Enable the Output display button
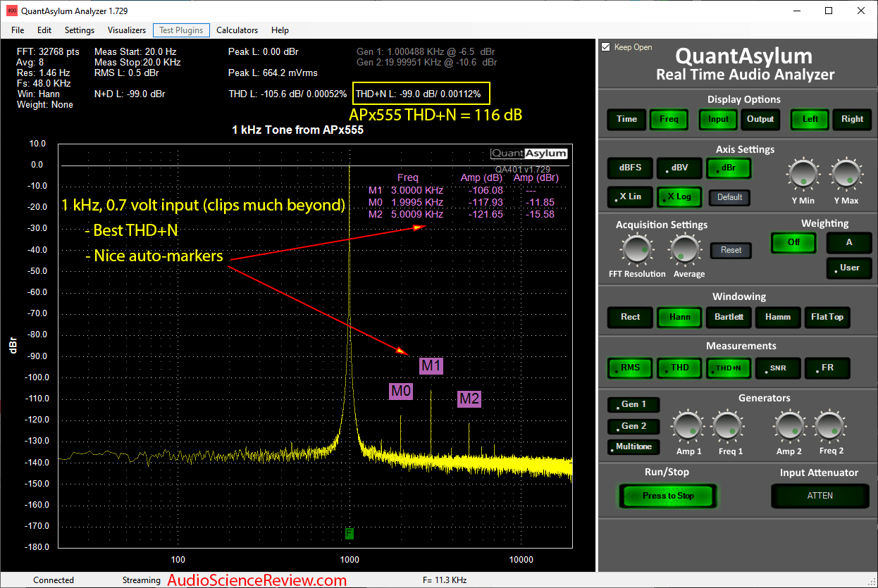This screenshot has height=588, width=878. (x=760, y=119)
